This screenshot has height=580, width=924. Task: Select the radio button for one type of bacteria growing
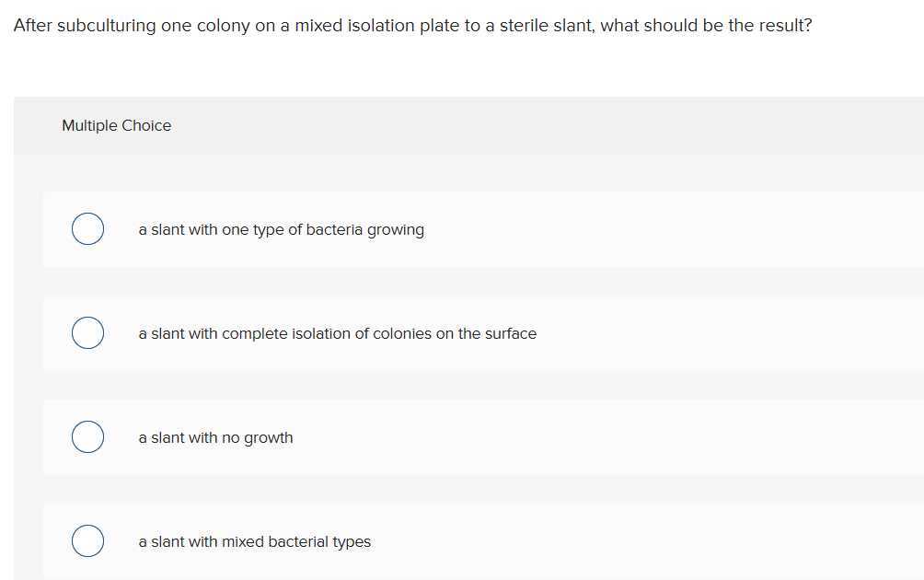coord(87,229)
